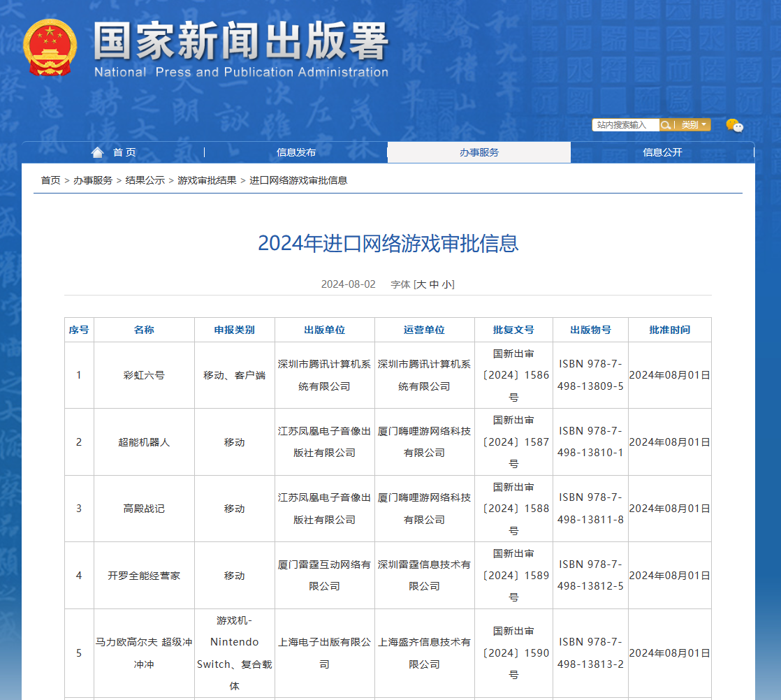The width and height of the screenshot is (781, 700).
Task: Click publisher 上海电子出版有限公司
Action: tap(324, 653)
